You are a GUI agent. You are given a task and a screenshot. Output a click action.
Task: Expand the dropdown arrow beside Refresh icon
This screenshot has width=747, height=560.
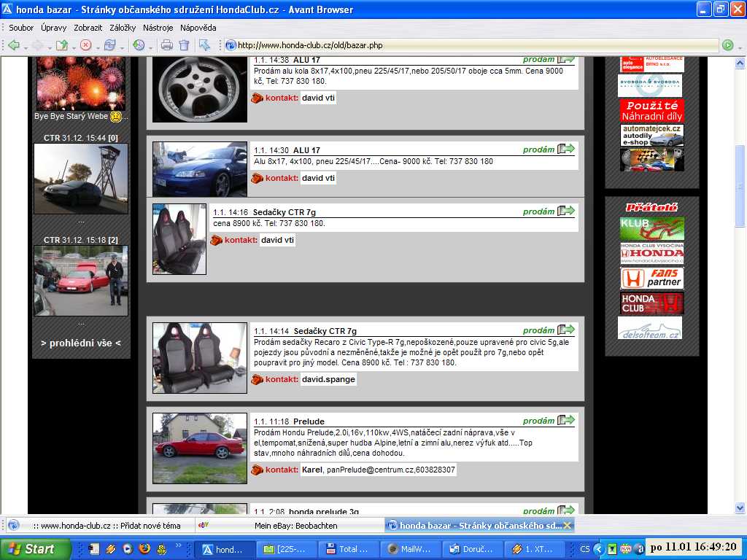(x=121, y=46)
